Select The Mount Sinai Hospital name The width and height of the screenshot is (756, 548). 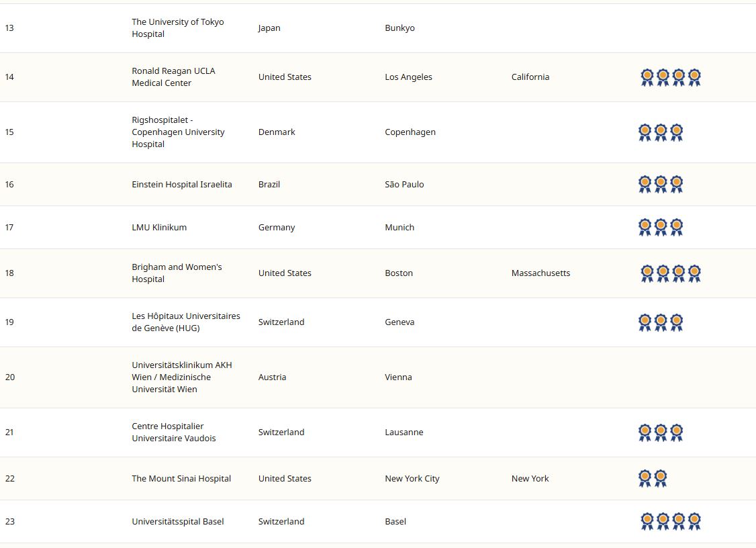tap(181, 479)
